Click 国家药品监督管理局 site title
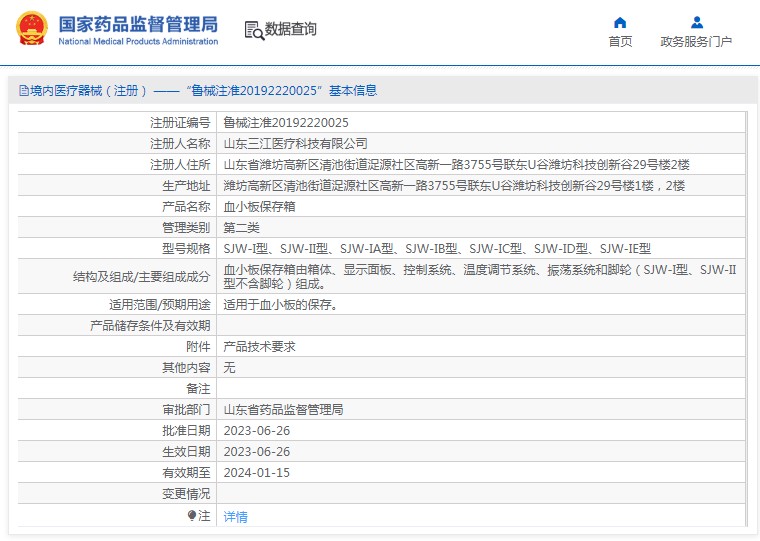Image resolution: width=760 pixels, height=541 pixels. [138, 24]
